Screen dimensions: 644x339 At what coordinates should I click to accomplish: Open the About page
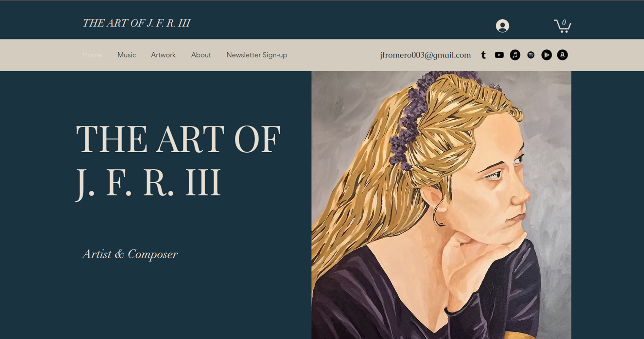point(201,55)
